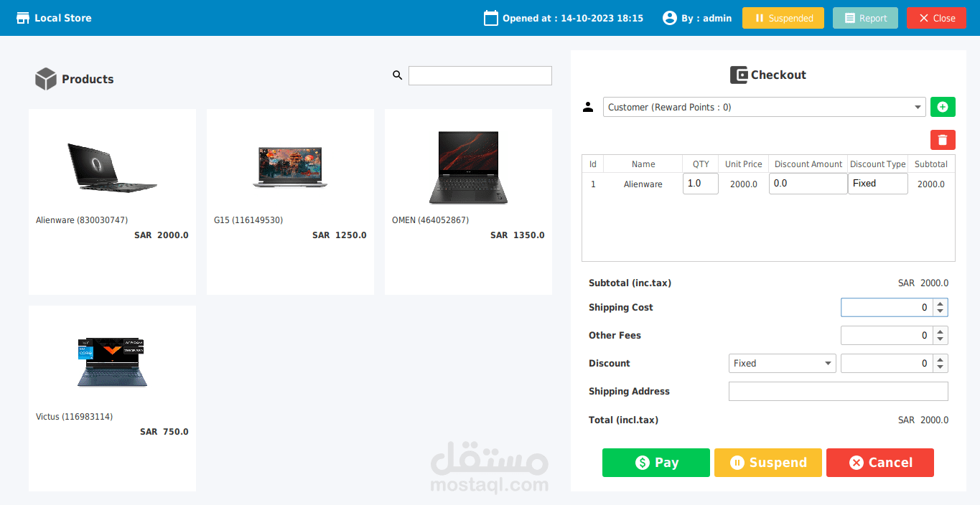Focus the Shipping Cost value field

coord(887,307)
